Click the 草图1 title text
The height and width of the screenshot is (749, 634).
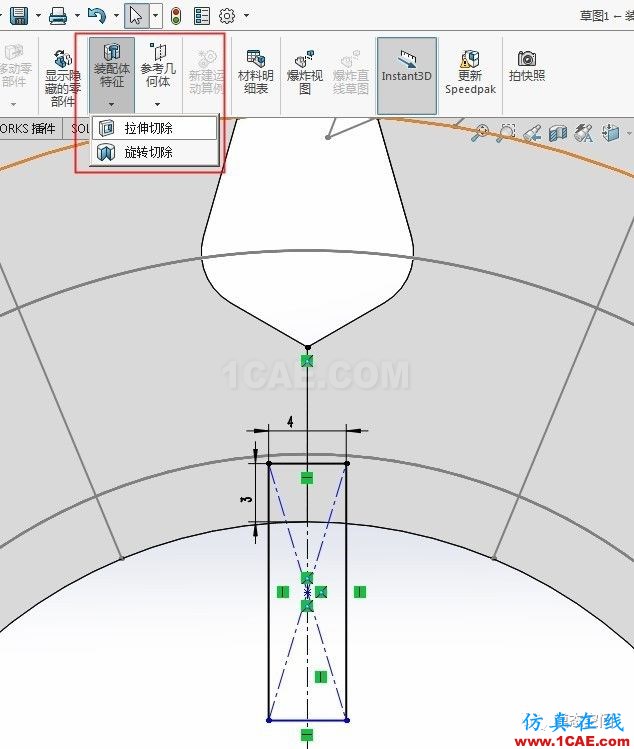(594, 16)
